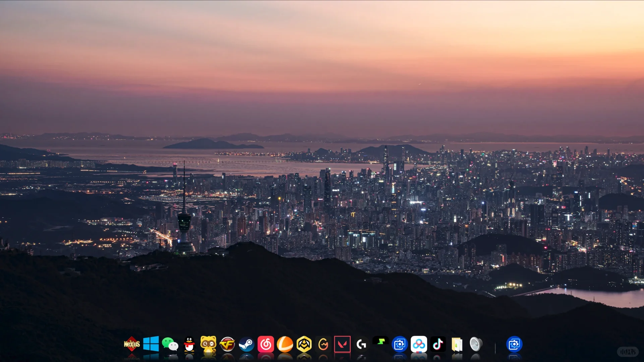
Task: Open the Windows Start logo in the dock
Action: coord(151,344)
